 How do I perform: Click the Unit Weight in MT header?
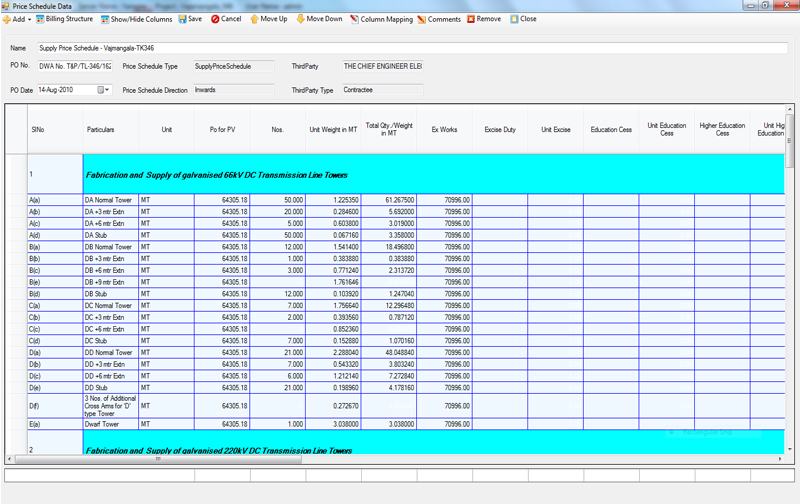[x=333, y=130]
